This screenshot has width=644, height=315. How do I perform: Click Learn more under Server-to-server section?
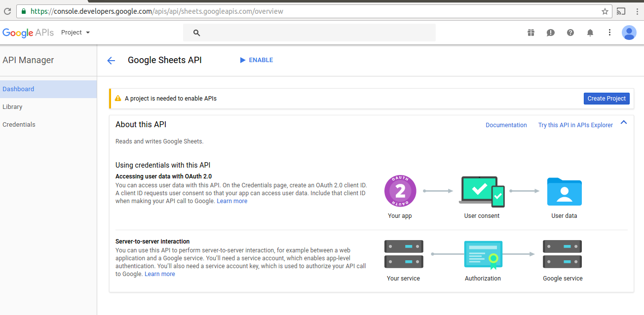tap(160, 274)
